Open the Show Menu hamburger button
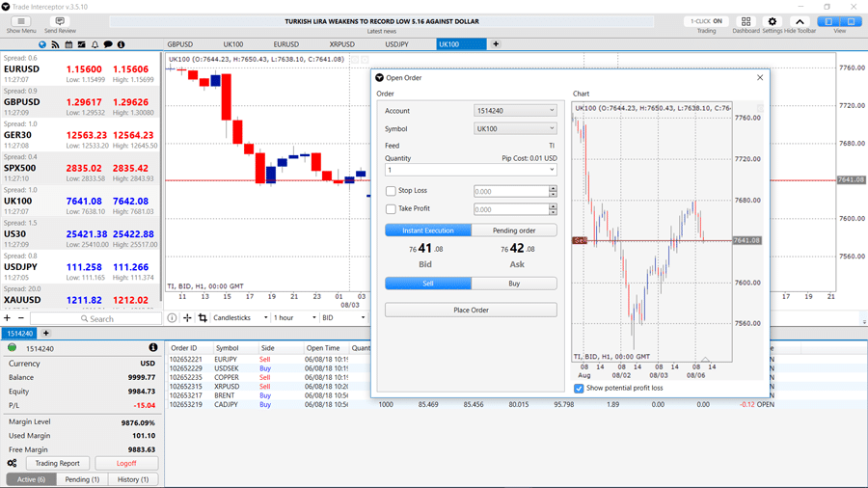 pos(21,21)
